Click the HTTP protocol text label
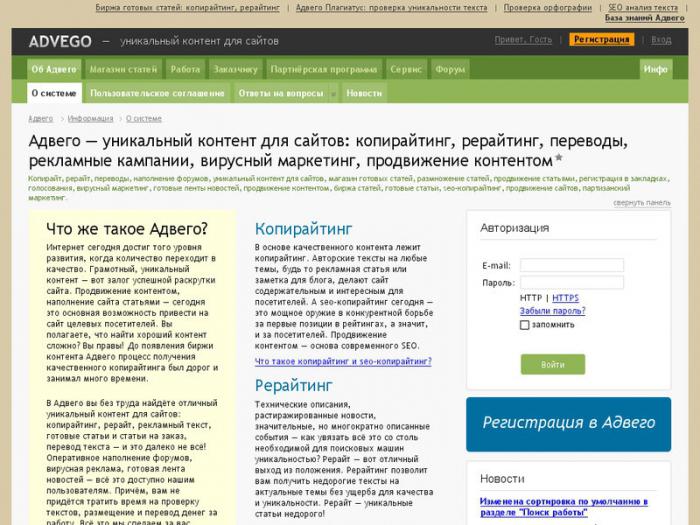700x525 pixels. [x=531, y=298]
